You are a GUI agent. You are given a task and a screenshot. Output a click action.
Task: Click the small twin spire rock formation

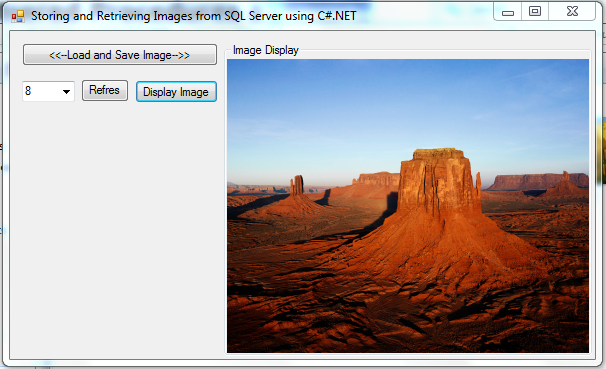point(297,185)
